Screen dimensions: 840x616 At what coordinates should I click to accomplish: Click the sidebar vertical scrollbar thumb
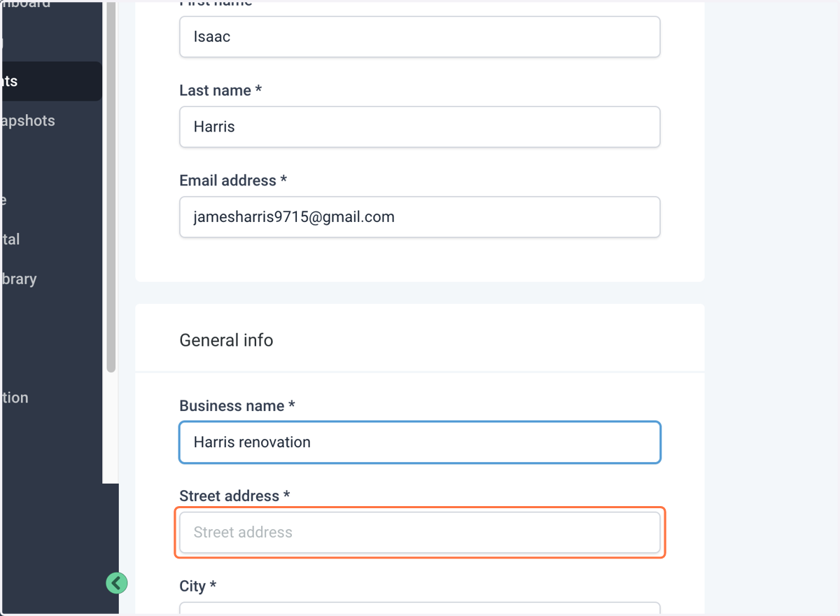pos(111,186)
